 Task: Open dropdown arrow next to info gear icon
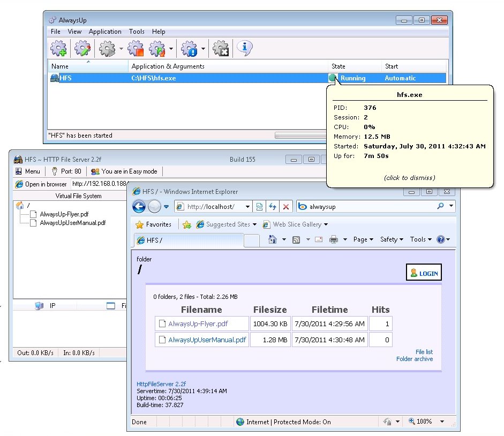coord(203,49)
